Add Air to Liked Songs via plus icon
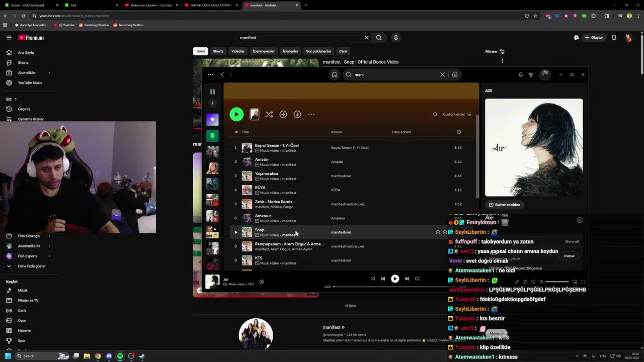 (262, 282)
